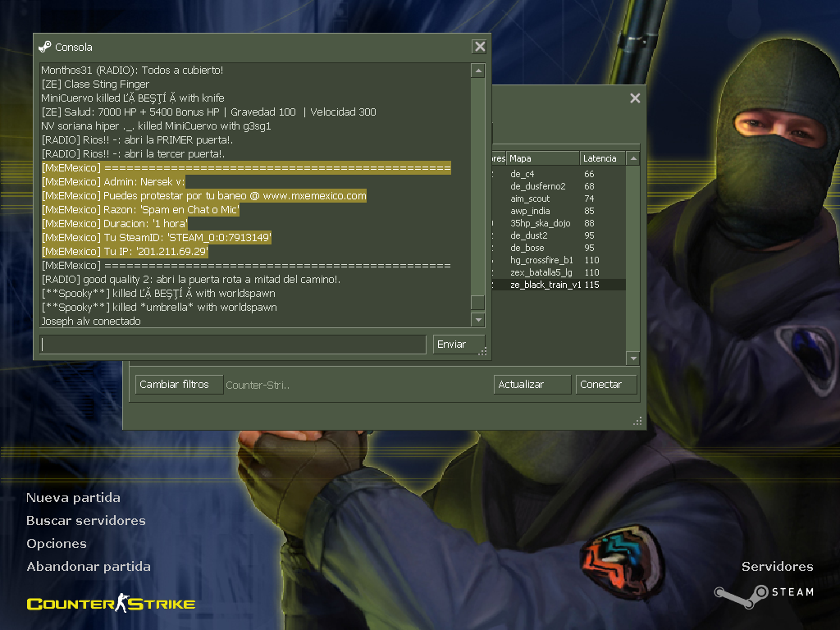Viewport: 840px width, 630px height.
Task: Click the server list scrollbar's down arrow
Action: pyautogui.click(x=632, y=358)
